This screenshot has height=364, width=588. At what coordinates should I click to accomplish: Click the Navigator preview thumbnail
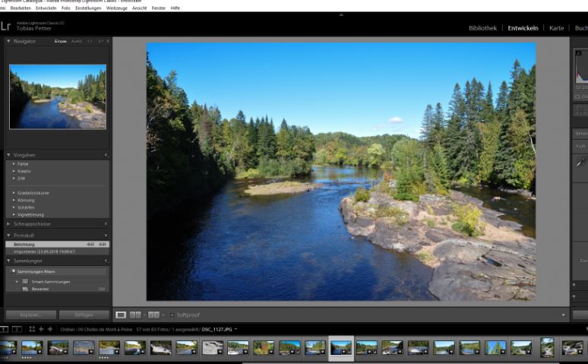pos(58,97)
